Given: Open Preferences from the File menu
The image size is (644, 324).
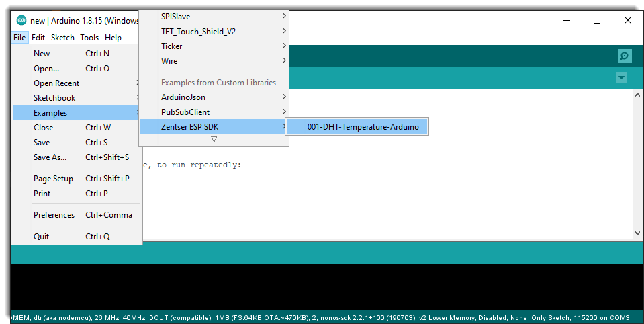Looking at the screenshot, I should (77, 214).
